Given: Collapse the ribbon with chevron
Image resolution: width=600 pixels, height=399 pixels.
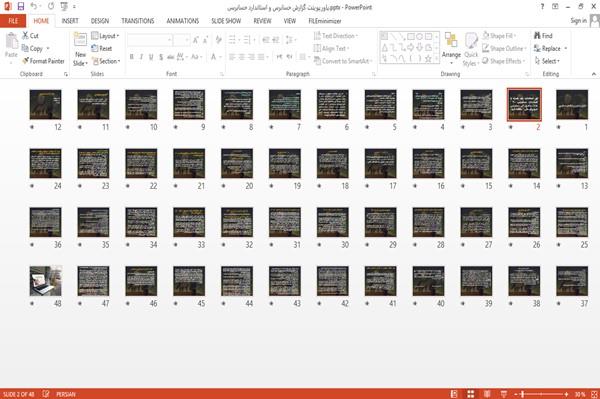Looking at the screenshot, I should coord(594,74).
